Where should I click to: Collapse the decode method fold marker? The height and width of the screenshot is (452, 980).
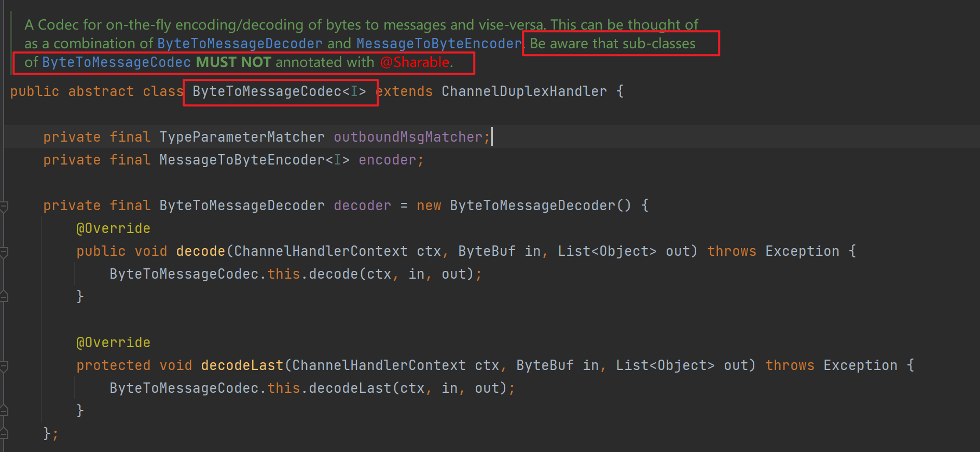pos(4,253)
